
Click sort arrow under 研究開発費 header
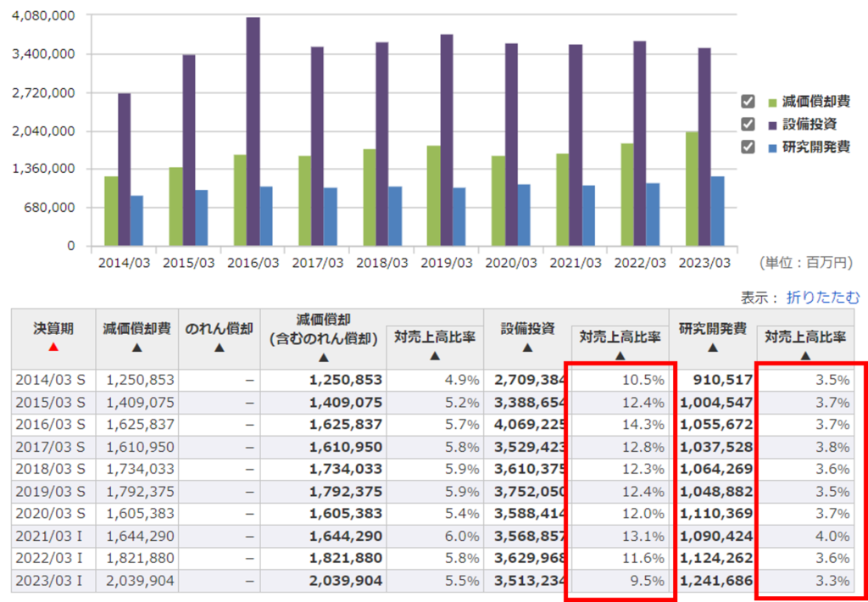click(x=712, y=347)
